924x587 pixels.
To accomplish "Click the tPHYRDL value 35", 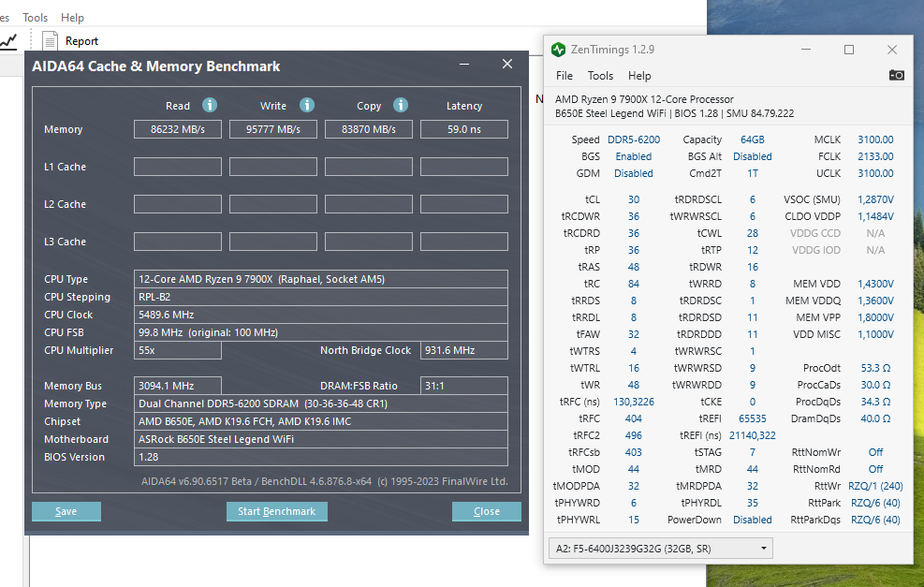I will (x=753, y=503).
